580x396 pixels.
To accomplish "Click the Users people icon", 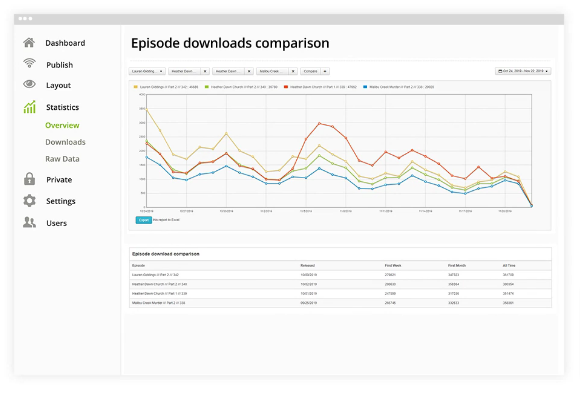I will point(29,222).
